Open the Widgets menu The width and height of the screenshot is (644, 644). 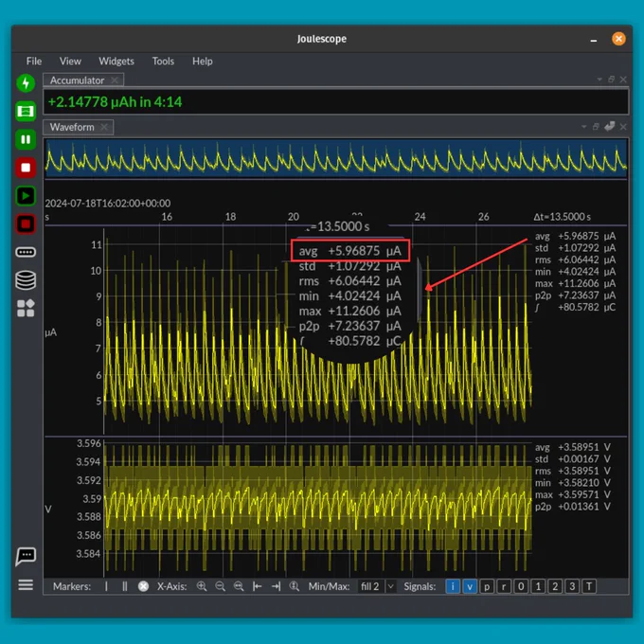click(x=116, y=62)
